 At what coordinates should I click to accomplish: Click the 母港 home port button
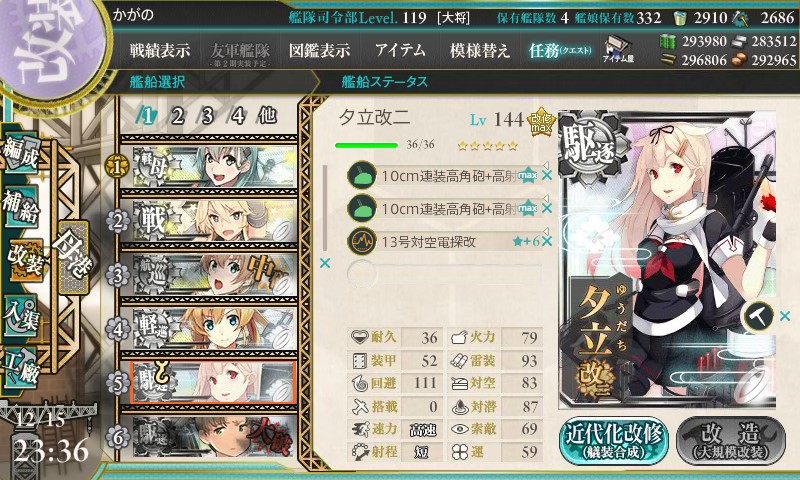[x=73, y=257]
